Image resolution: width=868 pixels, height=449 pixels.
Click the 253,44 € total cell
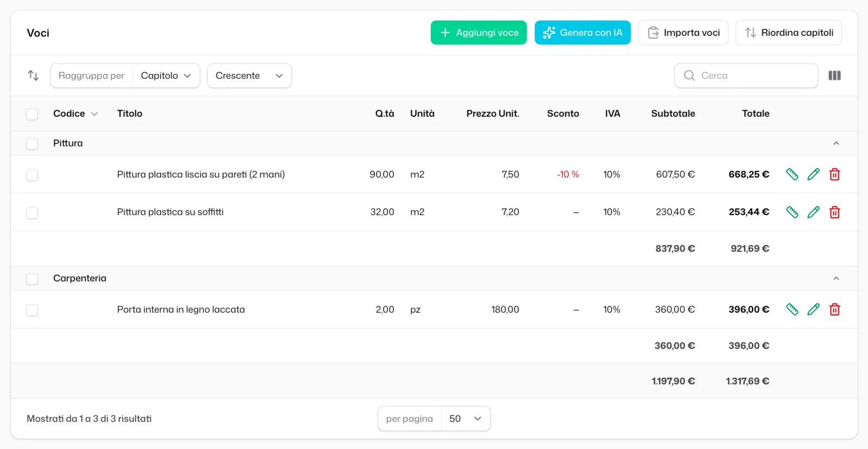pyautogui.click(x=749, y=212)
